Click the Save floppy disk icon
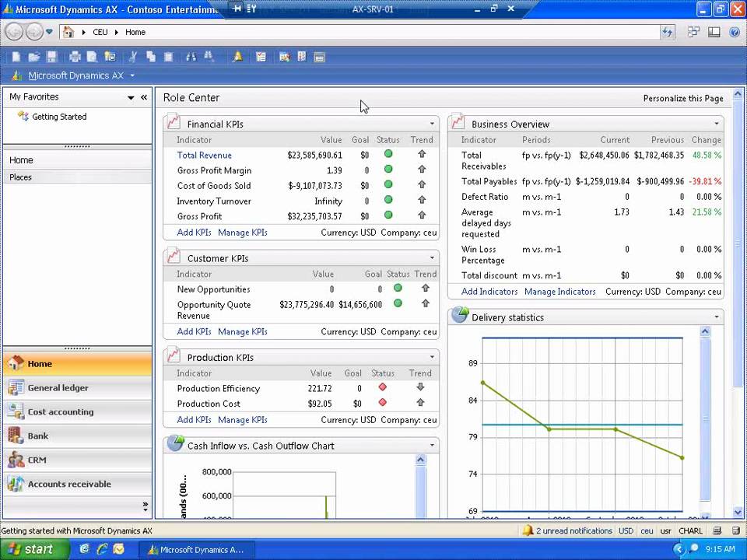Image resolution: width=747 pixels, height=560 pixels. pos(51,57)
